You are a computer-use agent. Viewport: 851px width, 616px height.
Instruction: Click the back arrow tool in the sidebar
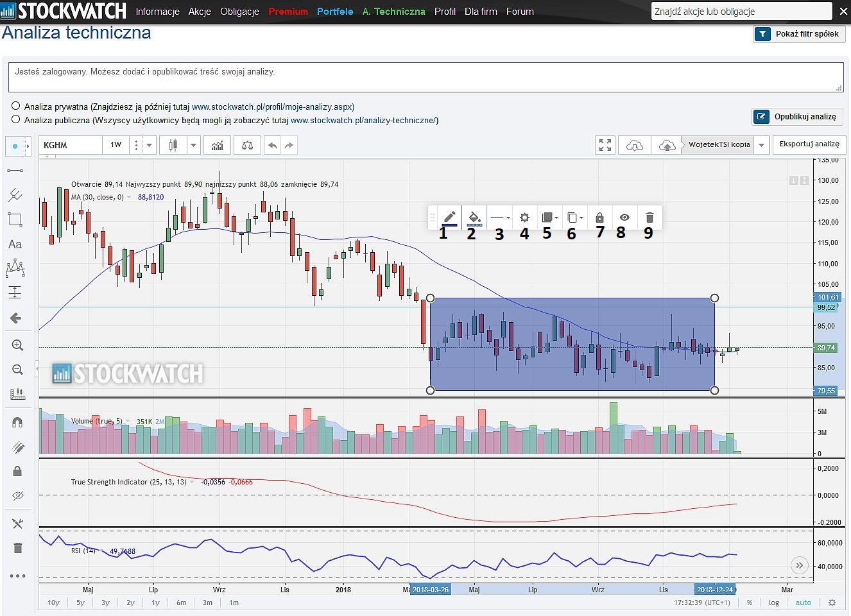(16, 318)
